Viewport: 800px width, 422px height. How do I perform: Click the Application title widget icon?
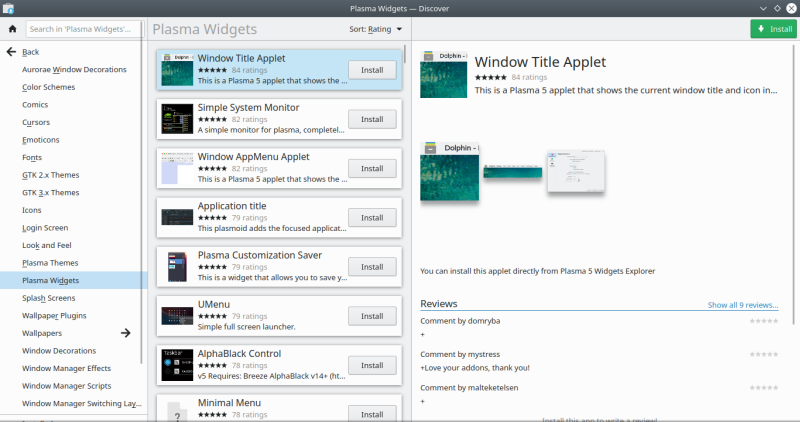pos(177,217)
